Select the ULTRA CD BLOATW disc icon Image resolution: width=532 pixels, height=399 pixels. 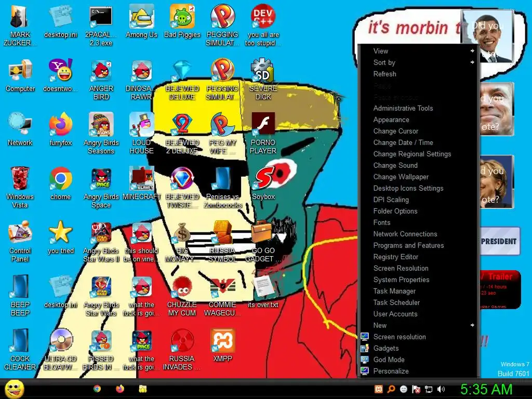coord(61,350)
